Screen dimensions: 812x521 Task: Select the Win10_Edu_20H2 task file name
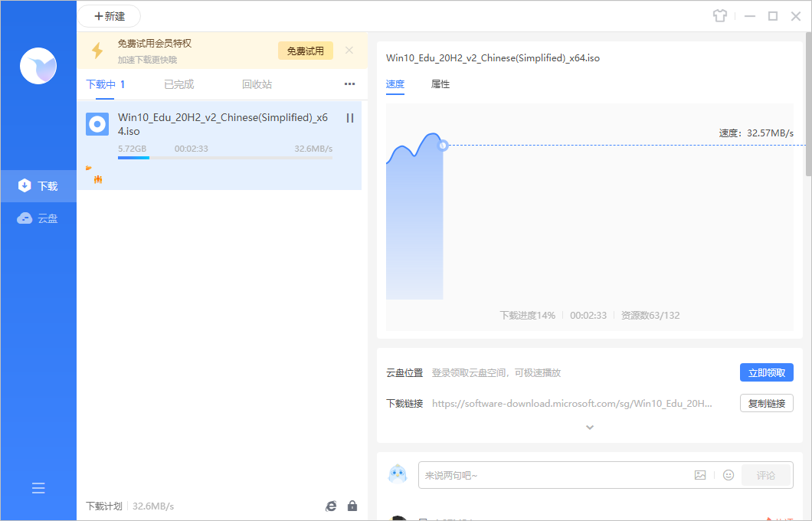click(x=223, y=124)
